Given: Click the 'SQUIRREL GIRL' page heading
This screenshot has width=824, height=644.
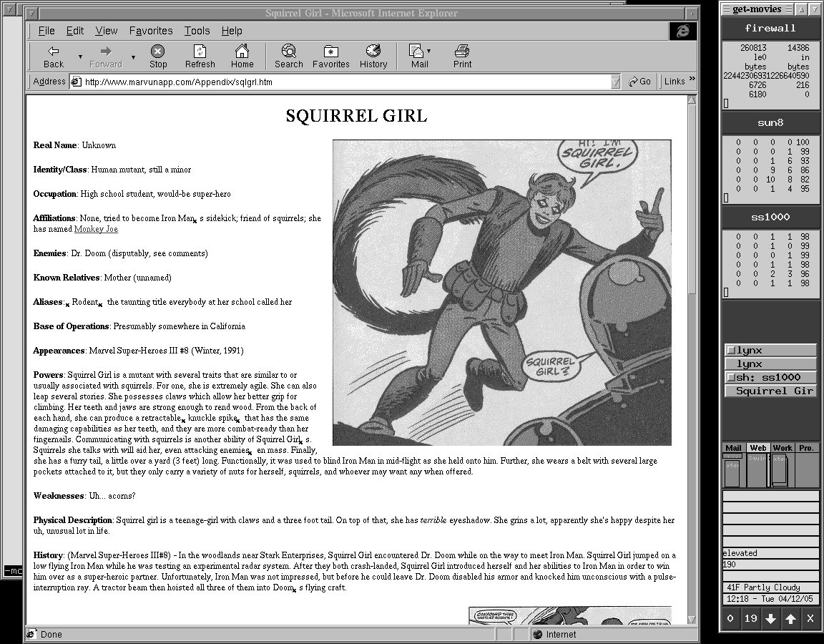Looking at the screenshot, I should (x=356, y=116).
